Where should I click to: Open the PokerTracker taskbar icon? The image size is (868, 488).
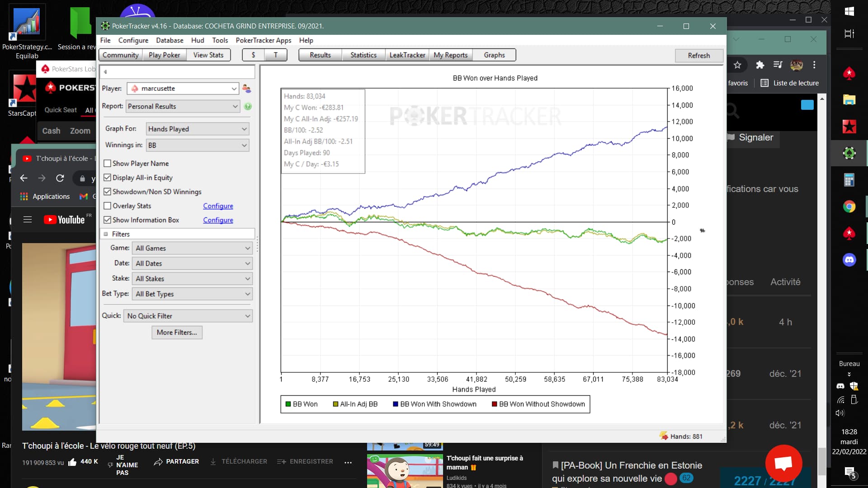pos(849,153)
